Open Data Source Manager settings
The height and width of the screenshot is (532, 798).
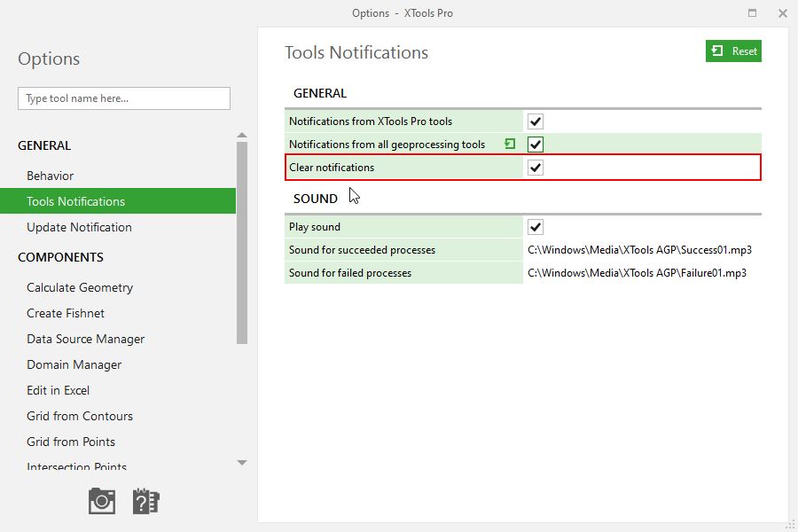pyautogui.click(x=85, y=339)
